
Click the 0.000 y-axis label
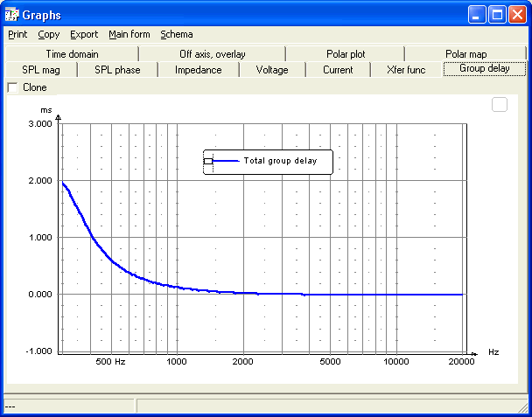tap(40, 295)
